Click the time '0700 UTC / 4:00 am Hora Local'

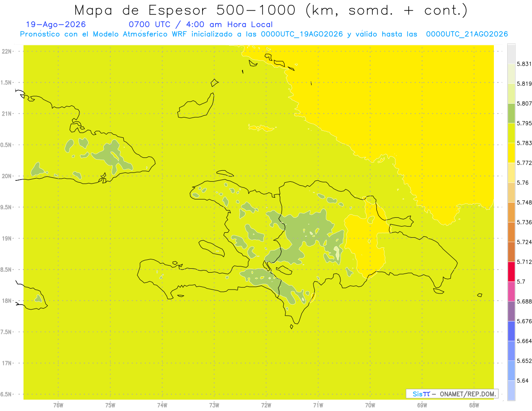(x=200, y=24)
